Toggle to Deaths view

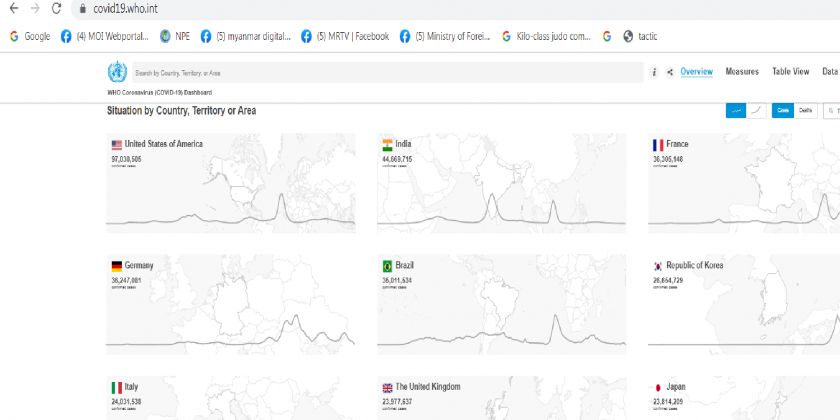pyautogui.click(x=805, y=110)
